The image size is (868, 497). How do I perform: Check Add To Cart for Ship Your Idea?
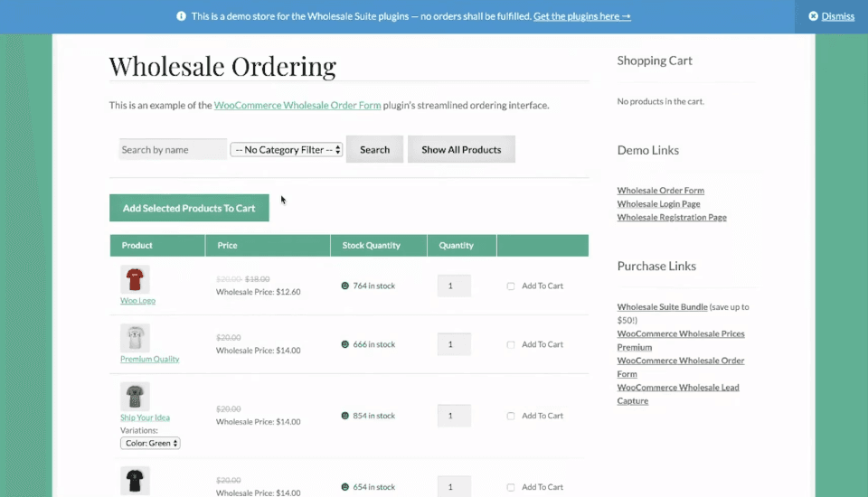pyautogui.click(x=511, y=416)
